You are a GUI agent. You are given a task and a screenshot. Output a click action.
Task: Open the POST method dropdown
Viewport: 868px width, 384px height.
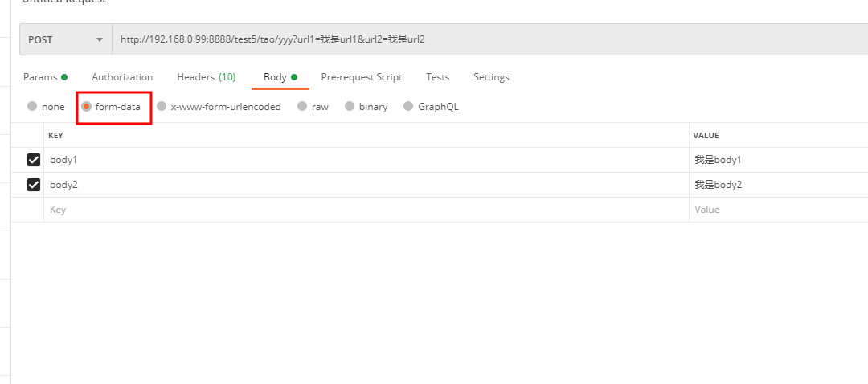tap(66, 39)
